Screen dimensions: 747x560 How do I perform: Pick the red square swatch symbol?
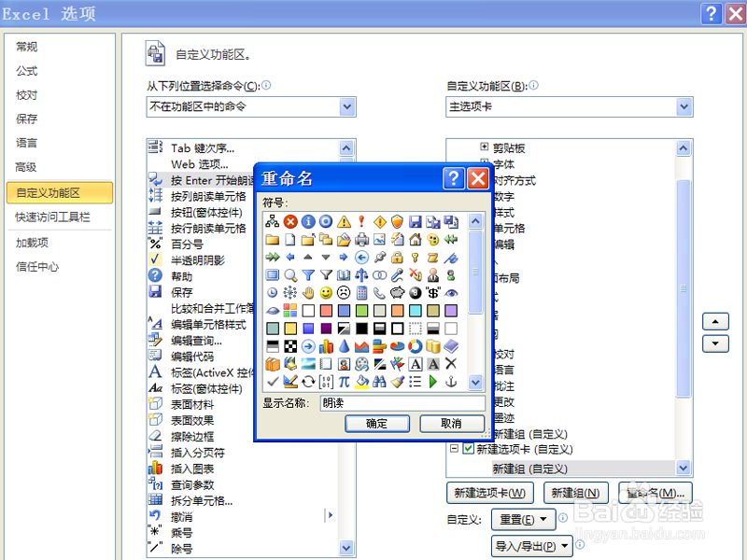coord(326,311)
